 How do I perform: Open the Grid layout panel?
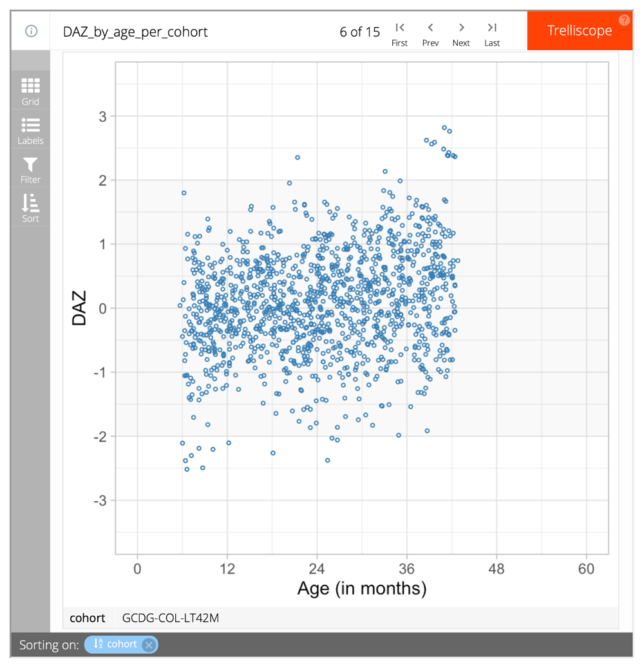(x=30, y=91)
